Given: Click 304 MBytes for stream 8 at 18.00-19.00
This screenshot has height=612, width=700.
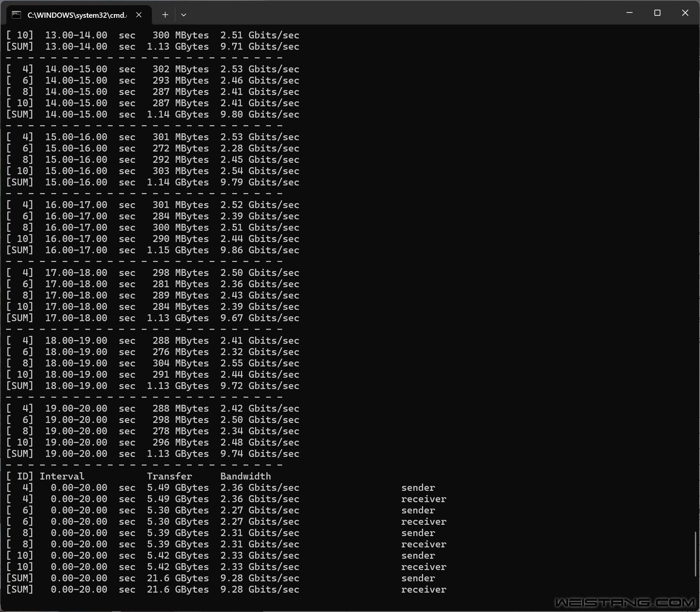Looking at the screenshot, I should coord(181,363).
